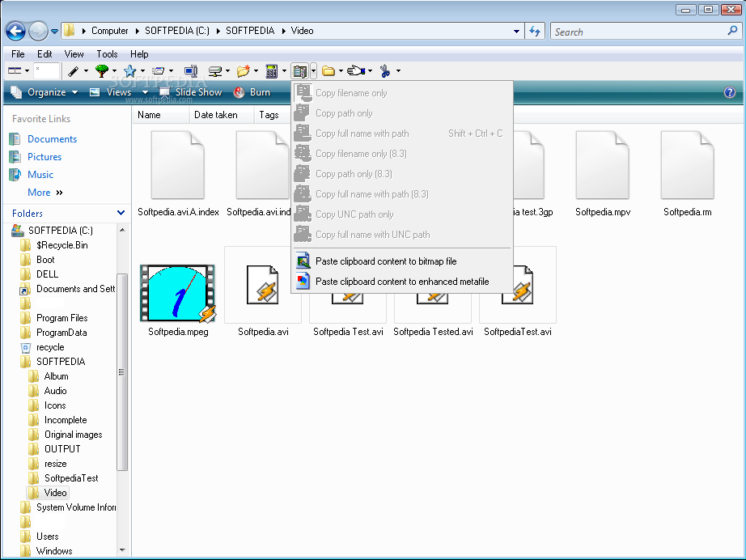Click the Search magnifier icon

coord(733,31)
